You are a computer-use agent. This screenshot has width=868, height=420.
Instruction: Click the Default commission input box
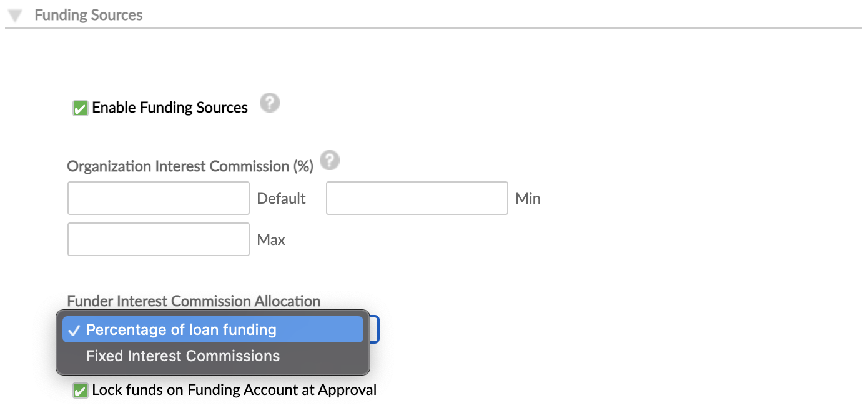(x=158, y=197)
